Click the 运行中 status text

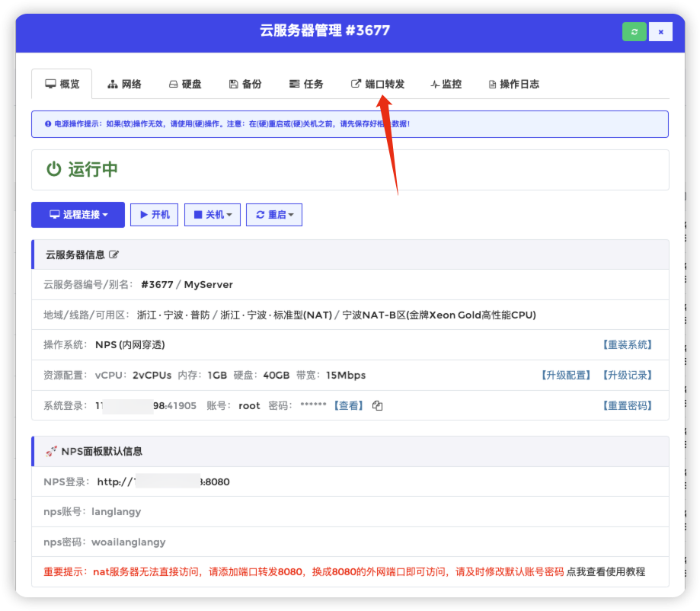pyautogui.click(x=93, y=169)
